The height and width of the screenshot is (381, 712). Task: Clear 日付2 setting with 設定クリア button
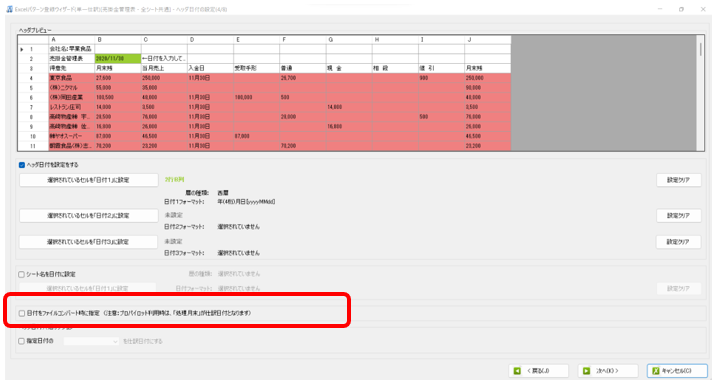678,216
